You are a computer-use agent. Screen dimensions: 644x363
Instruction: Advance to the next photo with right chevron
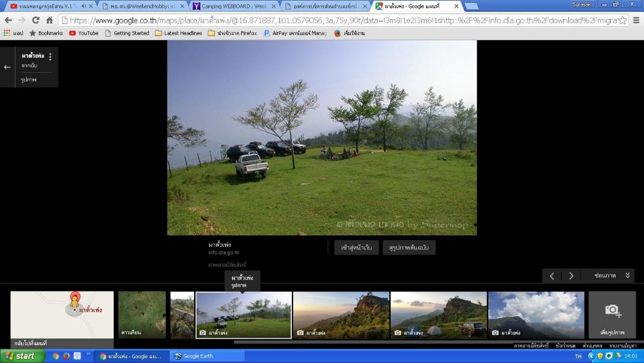coord(571,276)
